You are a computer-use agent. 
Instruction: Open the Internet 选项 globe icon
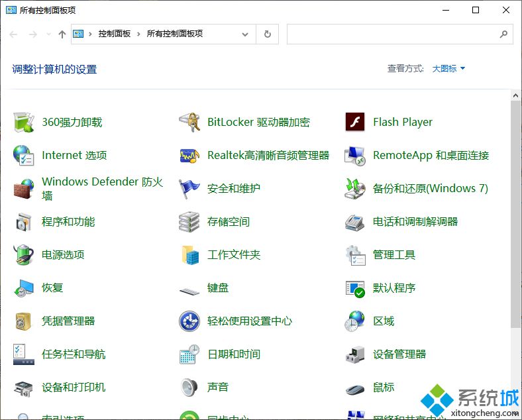(x=24, y=155)
